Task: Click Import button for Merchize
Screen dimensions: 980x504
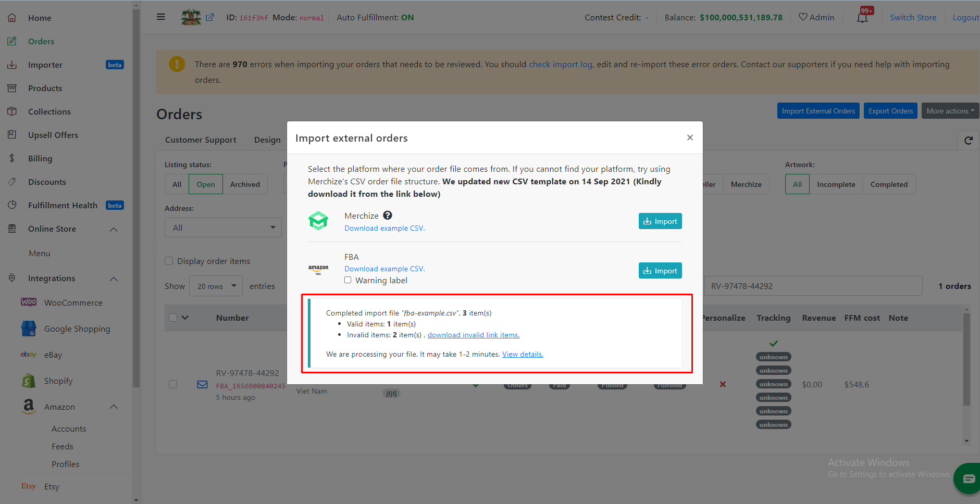Action: (660, 221)
